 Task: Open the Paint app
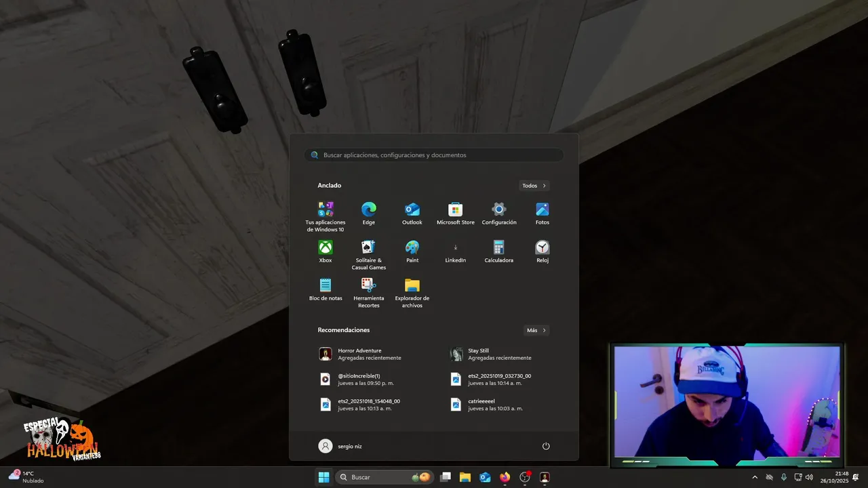[412, 252]
